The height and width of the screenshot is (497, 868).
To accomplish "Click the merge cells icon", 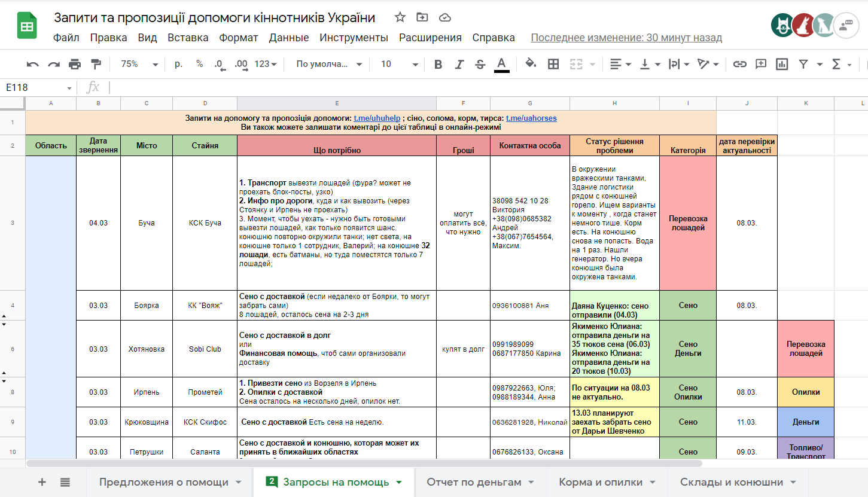I will (x=576, y=64).
